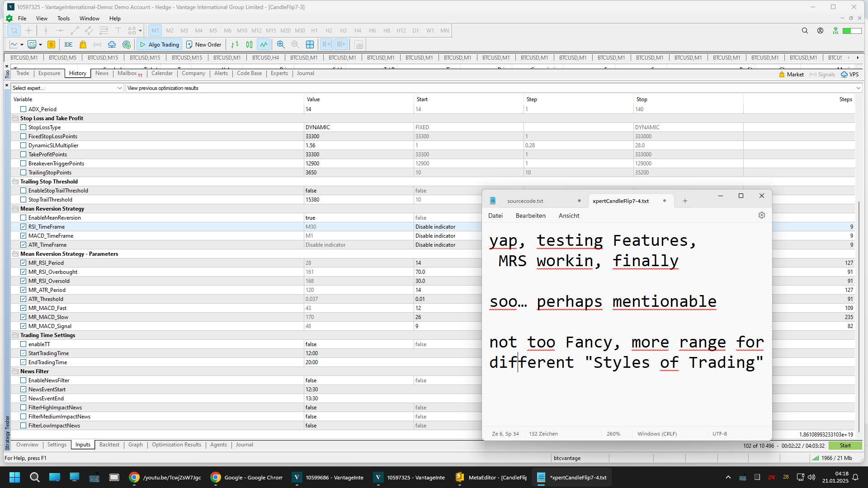Select the line chart icon
The image size is (868, 488).
[x=264, y=44]
